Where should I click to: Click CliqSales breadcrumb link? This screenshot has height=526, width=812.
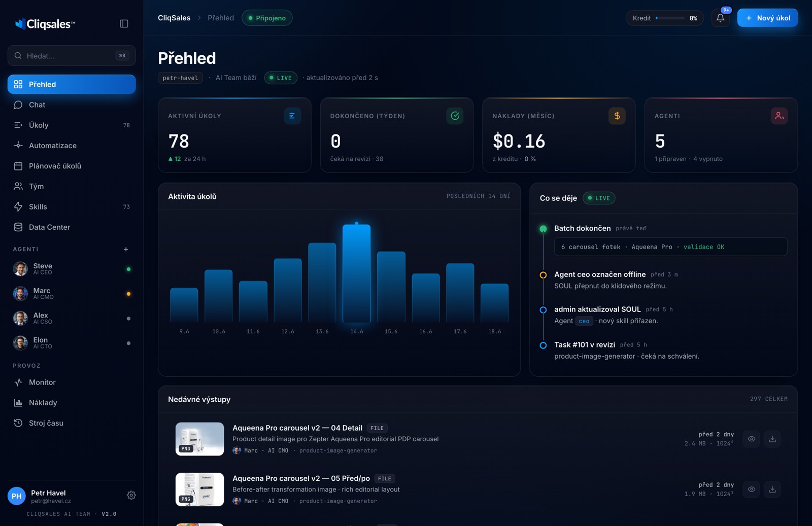(174, 18)
